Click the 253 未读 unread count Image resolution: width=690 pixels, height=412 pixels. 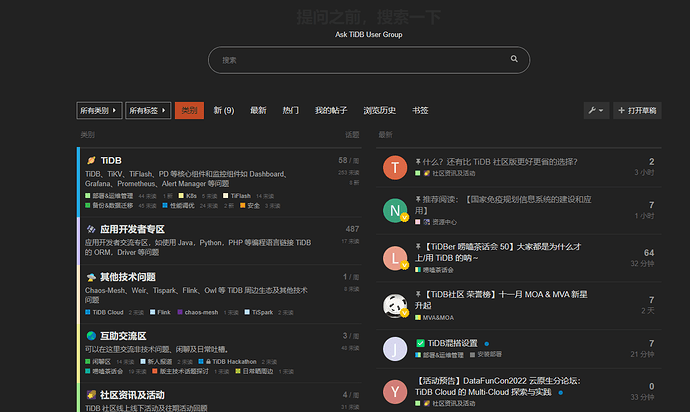349,173
